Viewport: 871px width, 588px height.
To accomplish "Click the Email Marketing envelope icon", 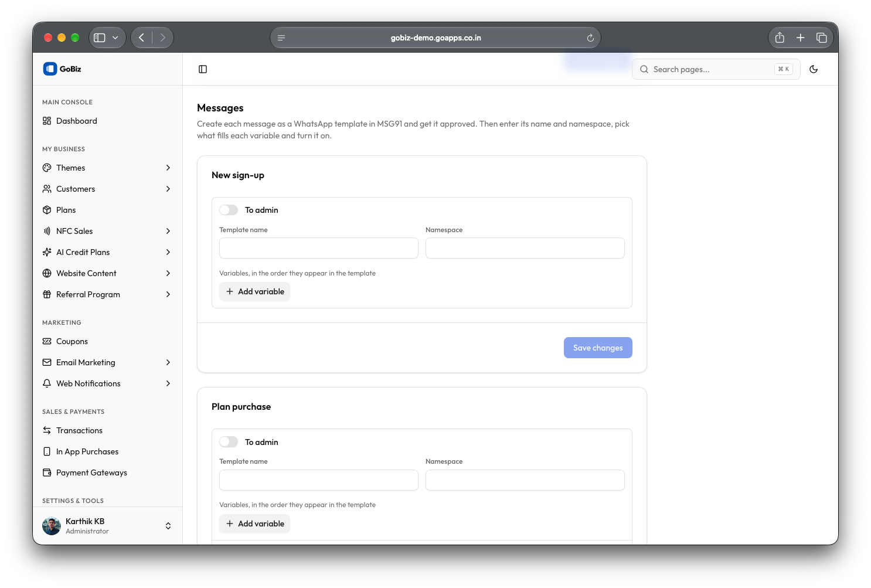I will 47,362.
